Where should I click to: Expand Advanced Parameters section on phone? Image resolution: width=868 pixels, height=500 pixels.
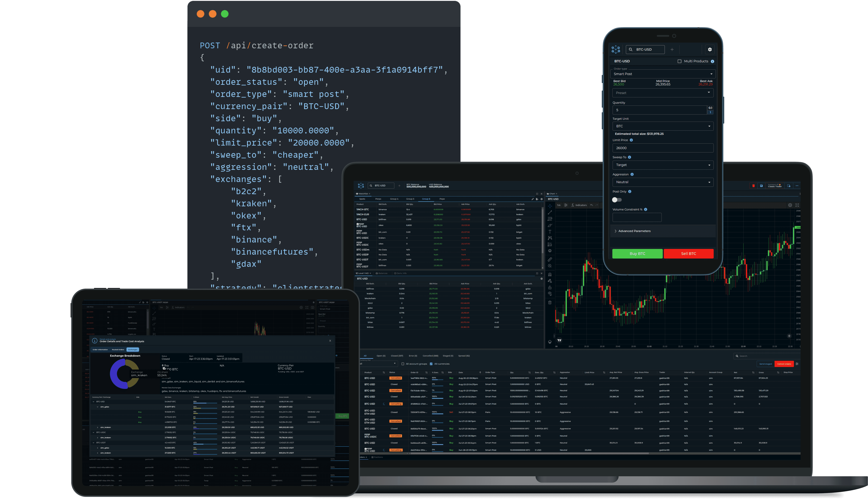(x=663, y=231)
